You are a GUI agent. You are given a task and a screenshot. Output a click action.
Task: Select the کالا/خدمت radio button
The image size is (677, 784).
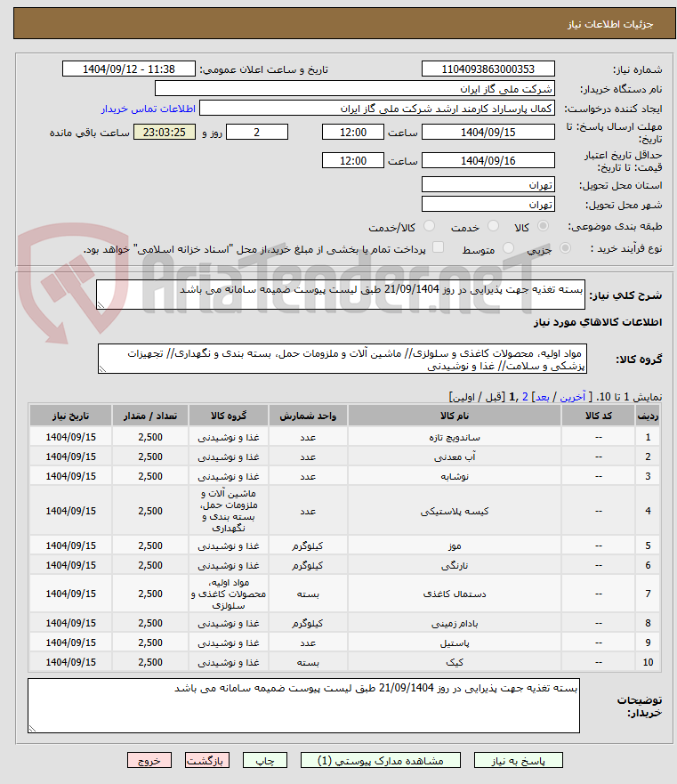429,227
